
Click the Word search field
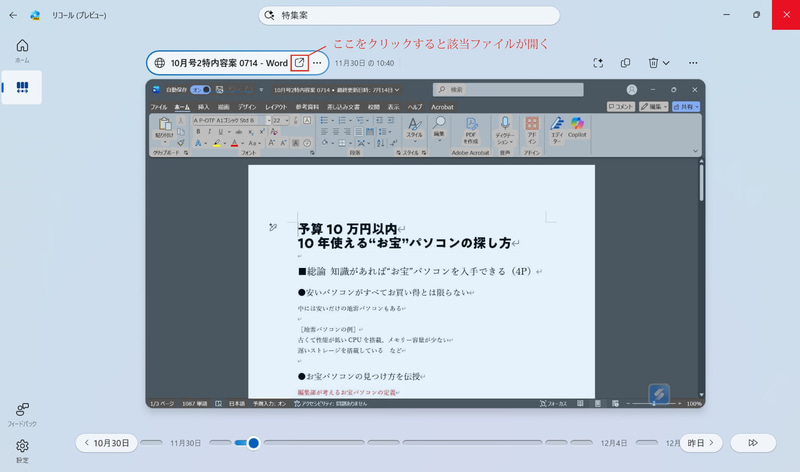(508, 89)
